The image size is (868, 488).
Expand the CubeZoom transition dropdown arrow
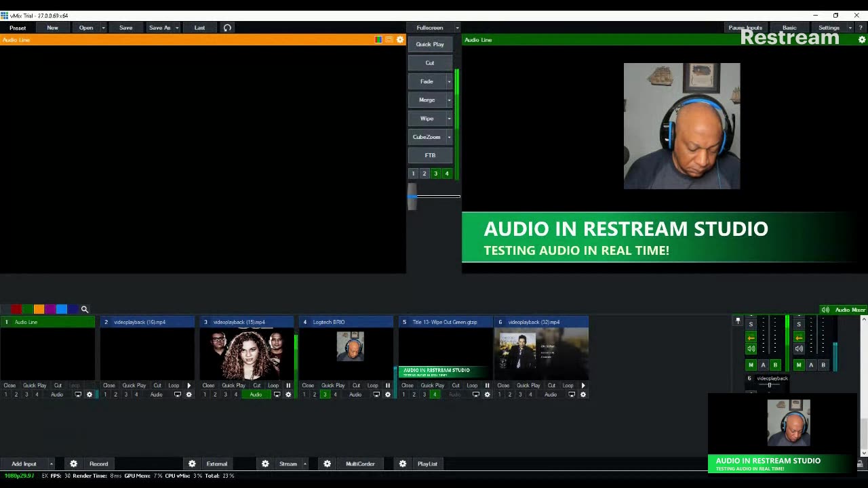pos(449,137)
